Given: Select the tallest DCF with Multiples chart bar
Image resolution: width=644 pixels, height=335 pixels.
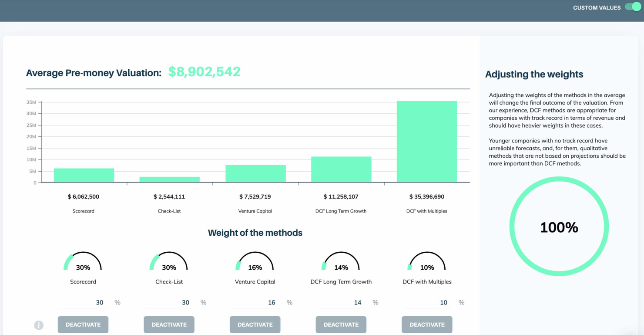Looking at the screenshot, I should 427,141.
